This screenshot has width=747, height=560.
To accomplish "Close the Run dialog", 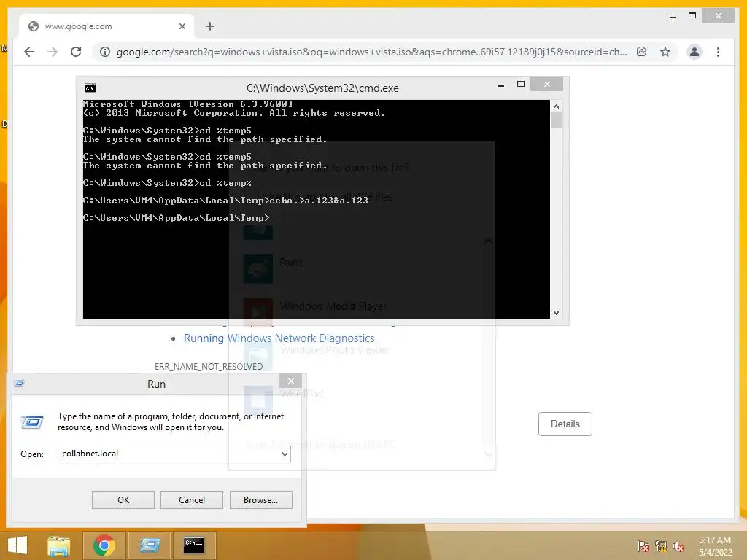I will [x=290, y=381].
